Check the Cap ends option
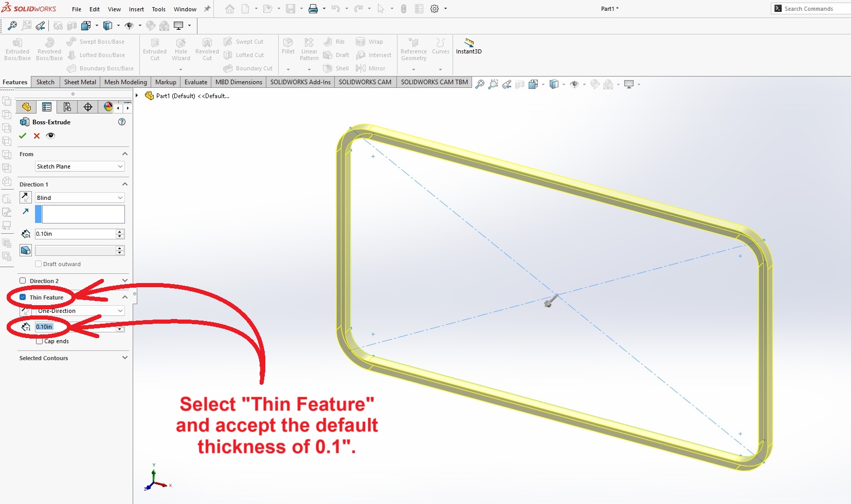This screenshot has height=504, width=851. coord(40,341)
